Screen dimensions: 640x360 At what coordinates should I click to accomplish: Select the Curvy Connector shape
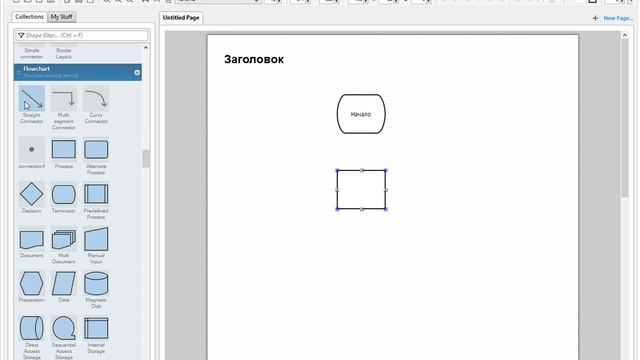tap(96, 99)
